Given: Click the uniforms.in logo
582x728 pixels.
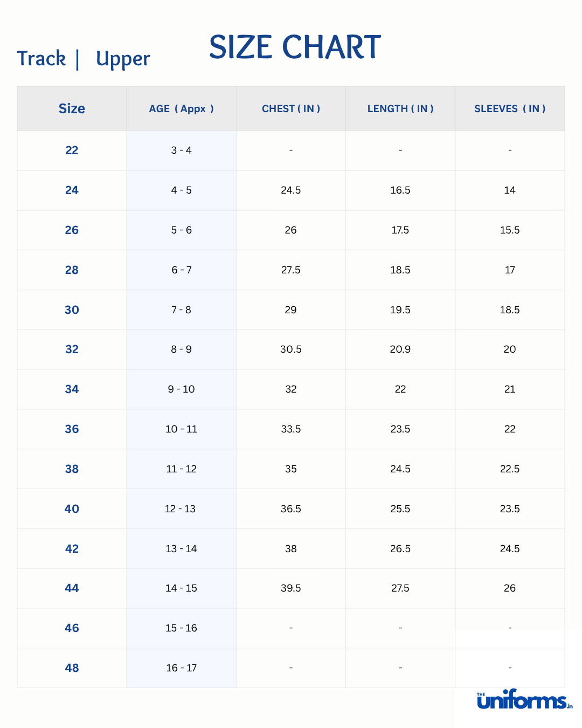Looking at the screenshot, I should (524, 700).
